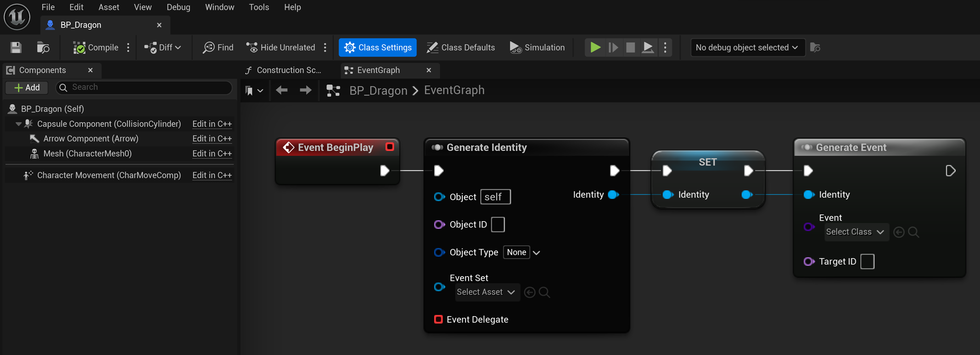The height and width of the screenshot is (355, 980).
Task: Click the Browse to asset icon
Action: tap(43, 47)
